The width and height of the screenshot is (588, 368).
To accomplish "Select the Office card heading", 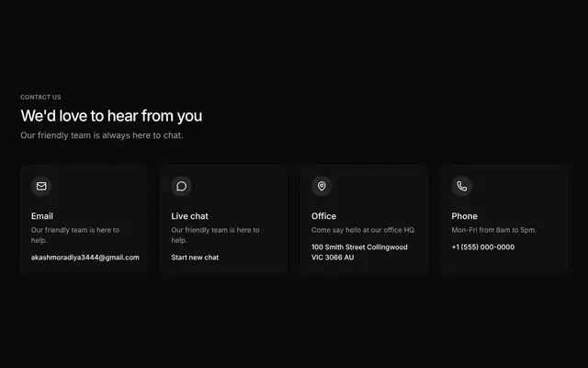I will tap(323, 216).
